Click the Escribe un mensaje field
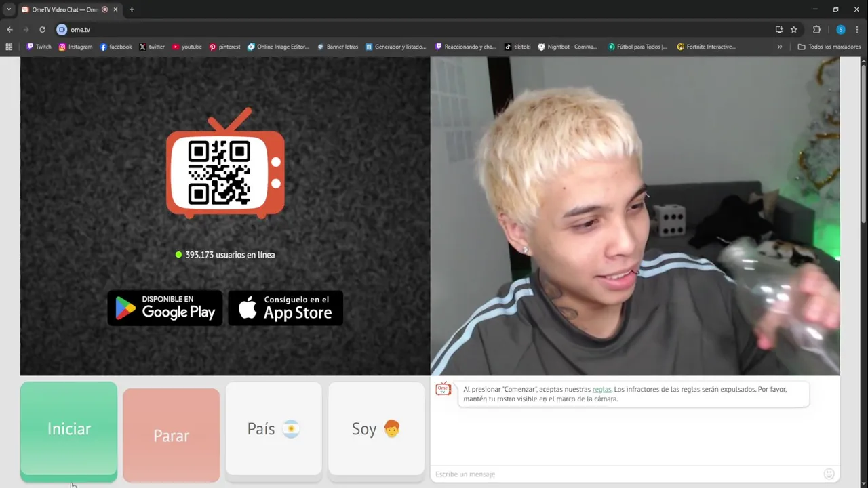The height and width of the screenshot is (488, 868). (625, 474)
